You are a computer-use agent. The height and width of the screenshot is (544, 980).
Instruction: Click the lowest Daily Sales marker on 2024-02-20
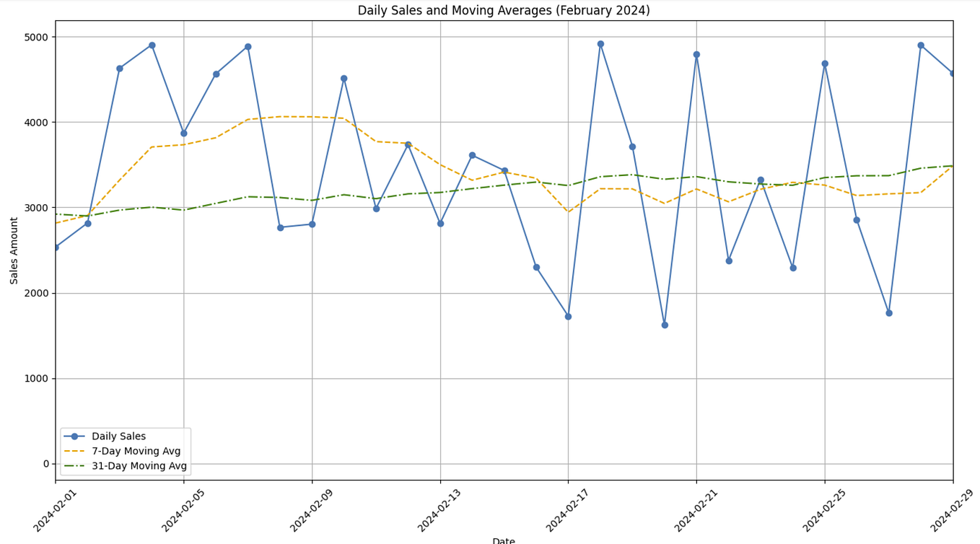(x=665, y=325)
